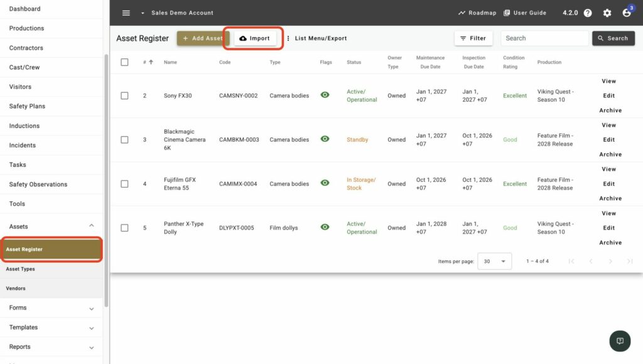Open Inductions in the sidebar
The image size is (643, 364).
point(51,126)
